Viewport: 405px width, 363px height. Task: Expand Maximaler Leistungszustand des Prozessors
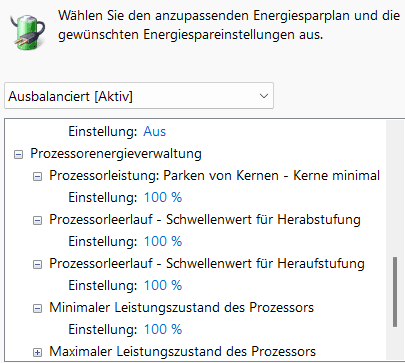point(38,352)
